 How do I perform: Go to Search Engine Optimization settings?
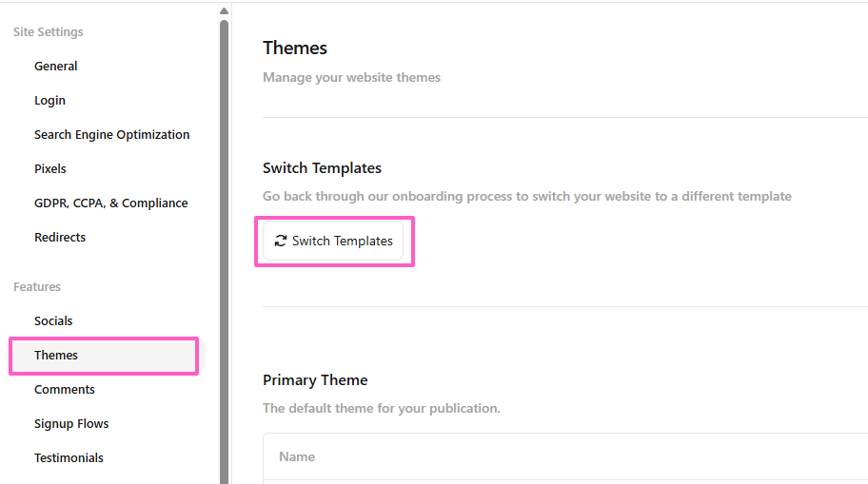click(x=111, y=135)
